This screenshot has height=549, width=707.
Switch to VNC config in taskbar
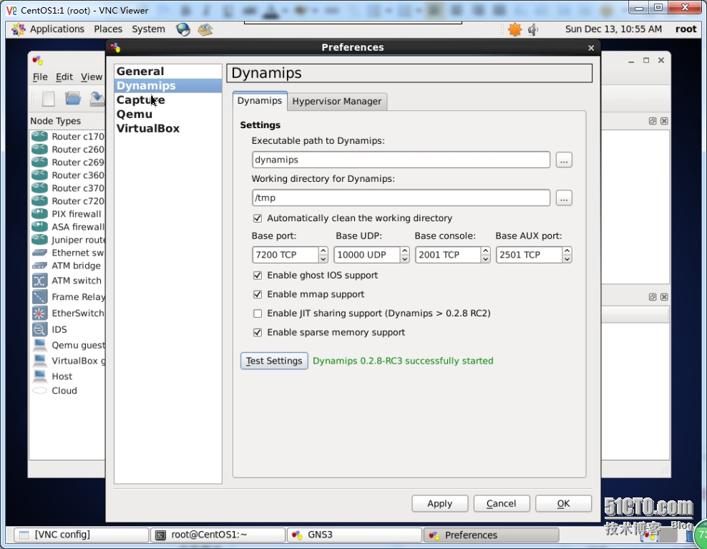(80, 535)
